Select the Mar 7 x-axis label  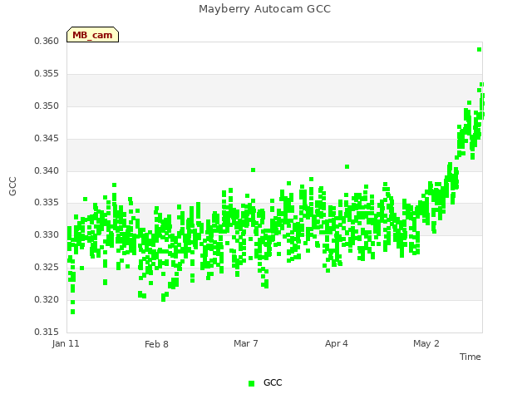tap(246, 343)
